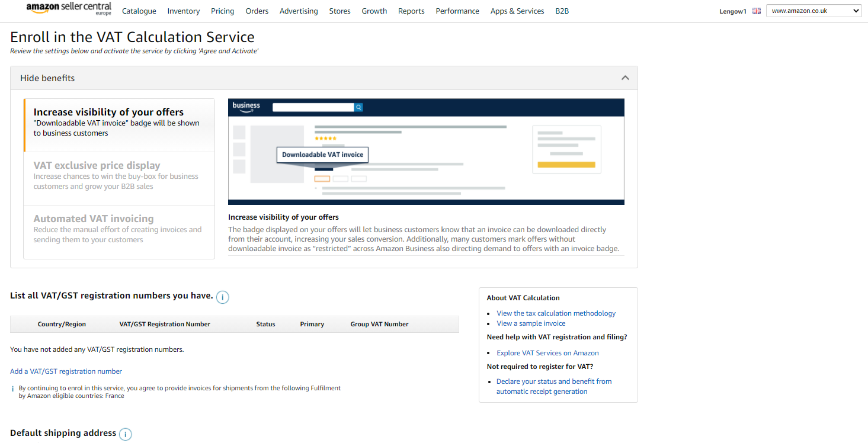Collapse the Hide benefits chevron
The image size is (868, 443).
coord(624,78)
